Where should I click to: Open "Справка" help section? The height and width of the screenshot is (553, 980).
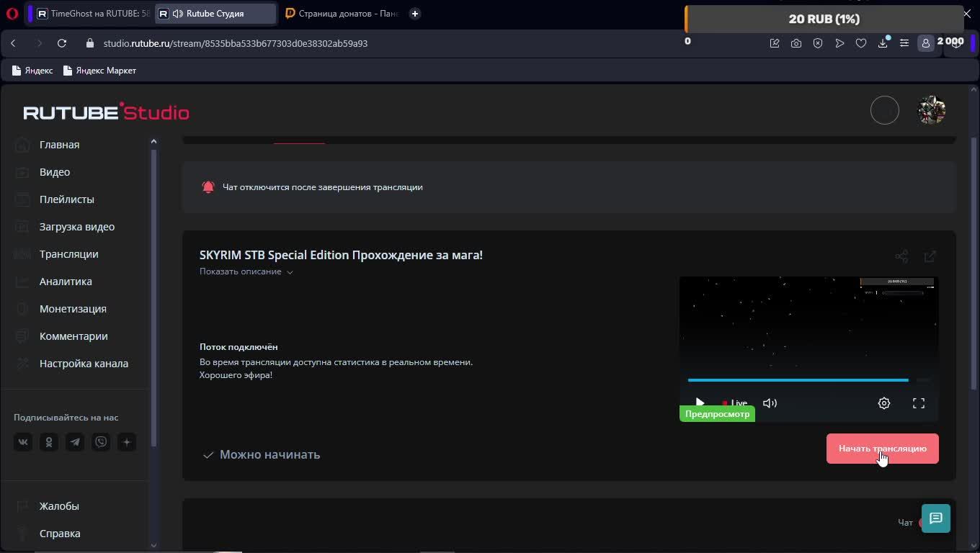[60, 534]
